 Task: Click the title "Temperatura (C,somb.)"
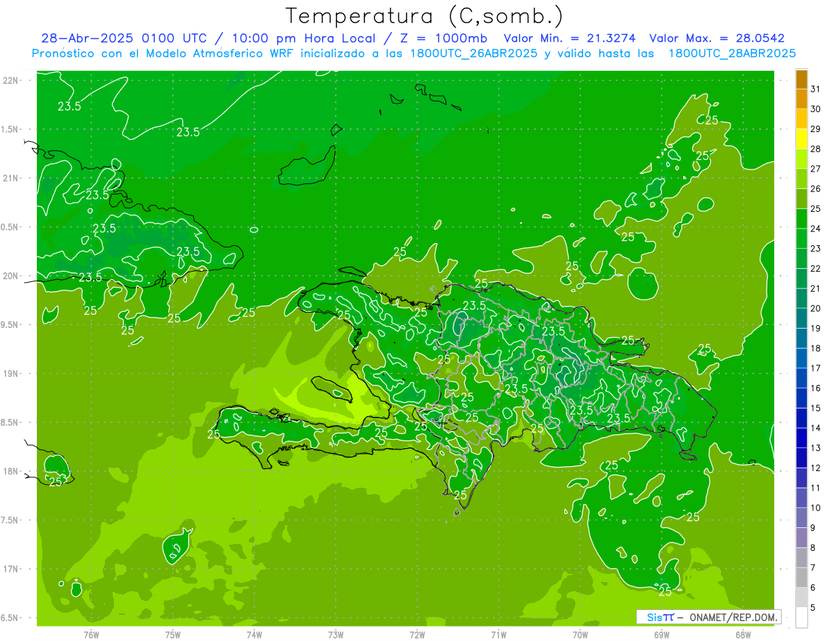coord(425,16)
